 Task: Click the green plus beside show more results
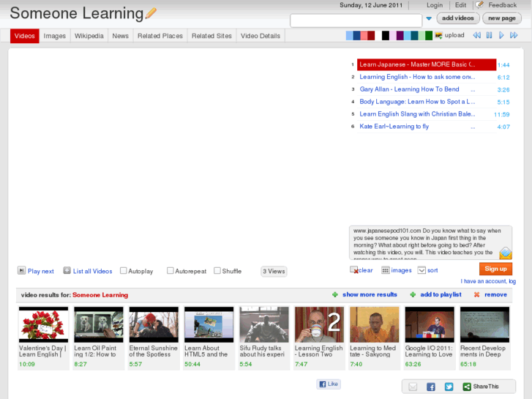[335, 295]
